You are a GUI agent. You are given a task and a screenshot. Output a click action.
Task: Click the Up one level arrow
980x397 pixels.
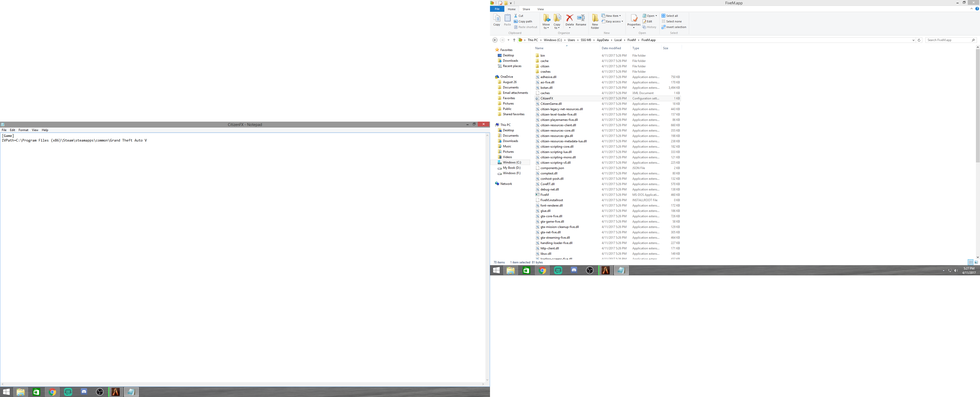coord(514,40)
